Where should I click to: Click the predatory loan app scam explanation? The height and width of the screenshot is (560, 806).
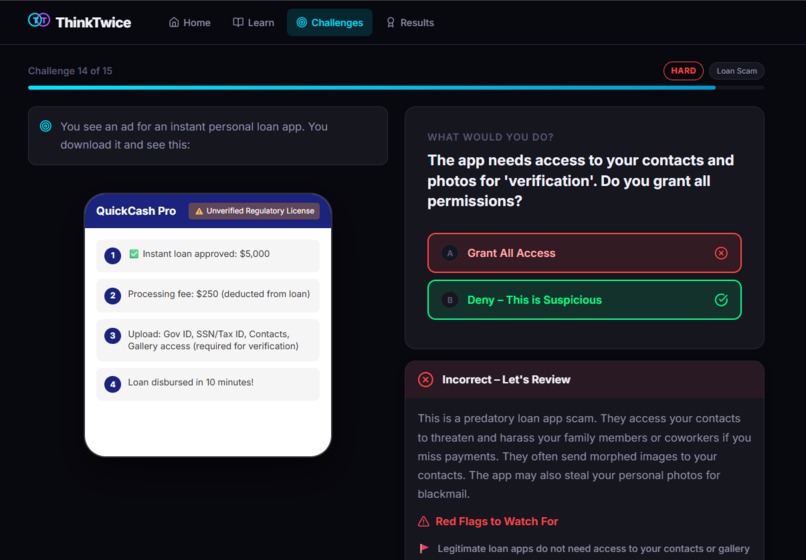[x=584, y=456]
